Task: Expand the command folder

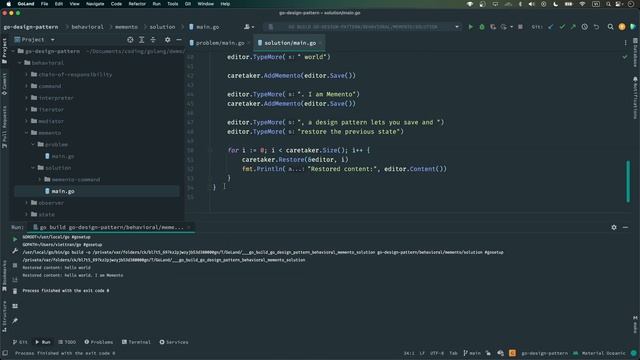Action: point(27,86)
